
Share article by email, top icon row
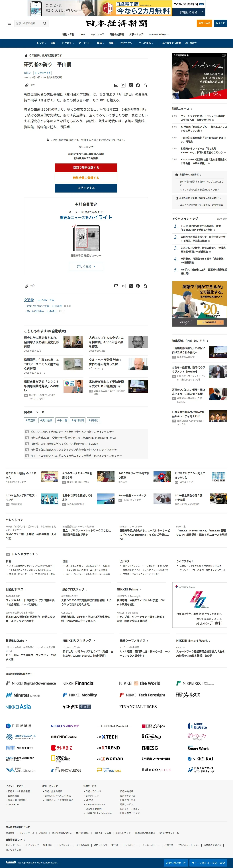[x=116, y=86]
